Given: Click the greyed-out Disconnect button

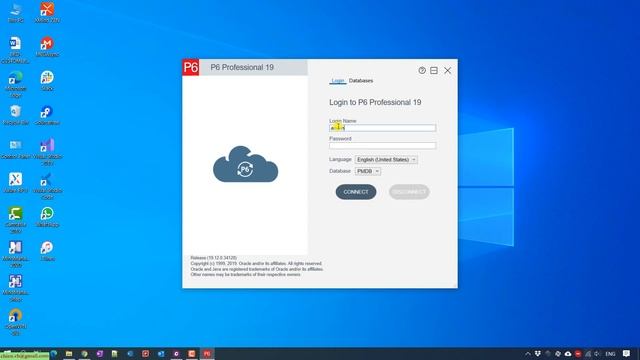Looking at the screenshot, I should pyautogui.click(x=409, y=192).
